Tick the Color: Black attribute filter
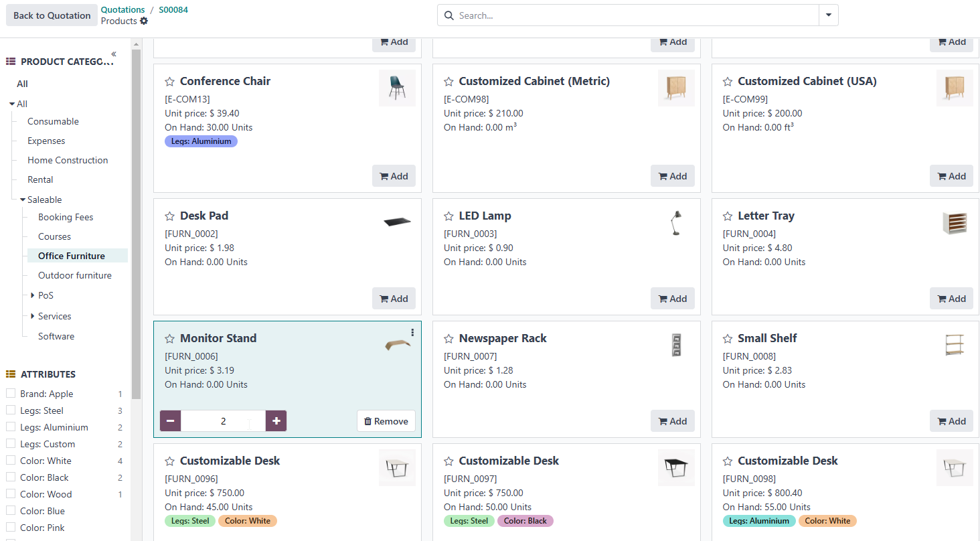The height and width of the screenshot is (541, 980). 11,477
